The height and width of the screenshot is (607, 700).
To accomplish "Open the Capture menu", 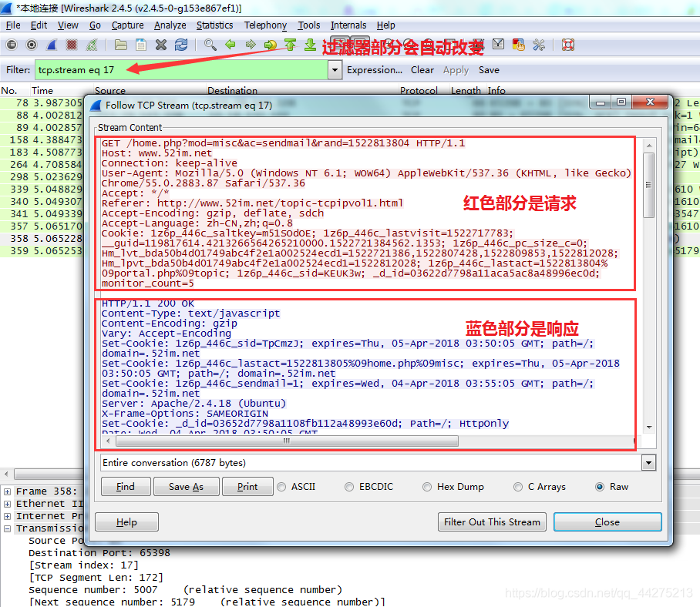I will coord(128,25).
